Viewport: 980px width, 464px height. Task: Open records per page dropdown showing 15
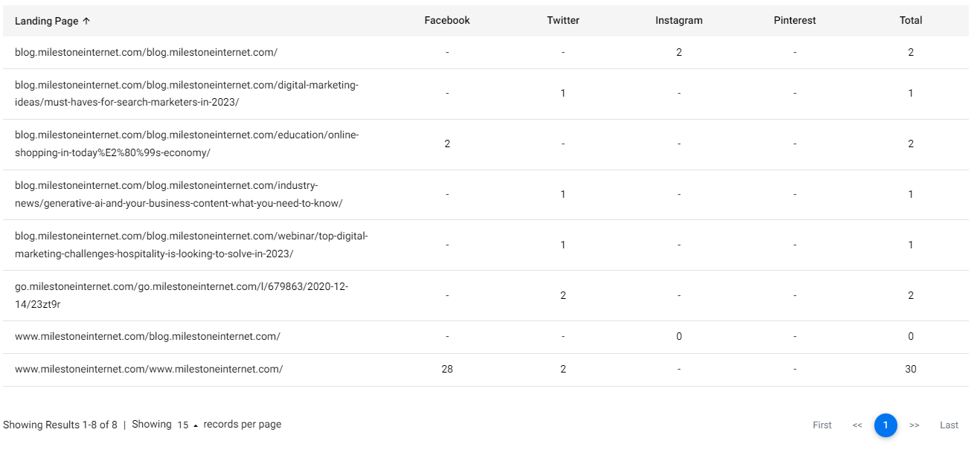pos(188,425)
